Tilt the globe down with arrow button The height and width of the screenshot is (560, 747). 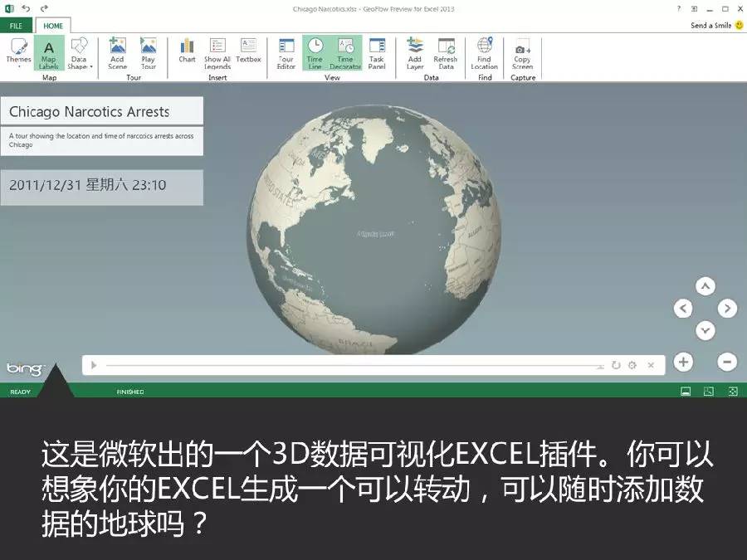point(705,330)
